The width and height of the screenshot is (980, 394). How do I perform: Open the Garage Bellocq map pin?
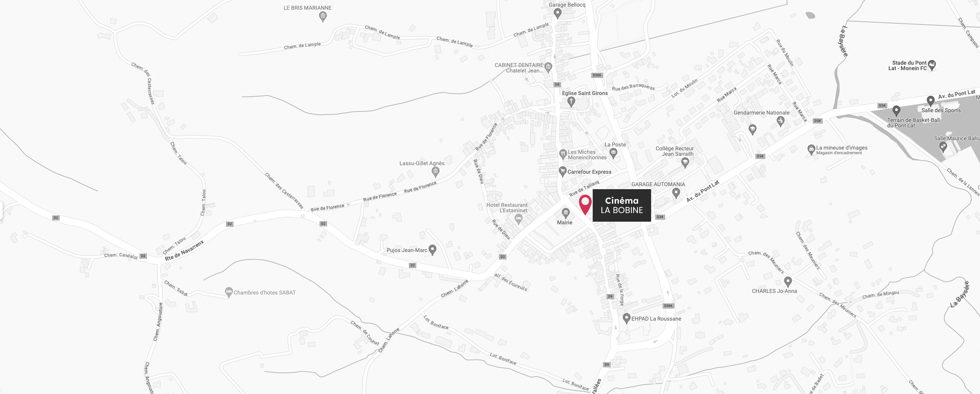(x=557, y=14)
